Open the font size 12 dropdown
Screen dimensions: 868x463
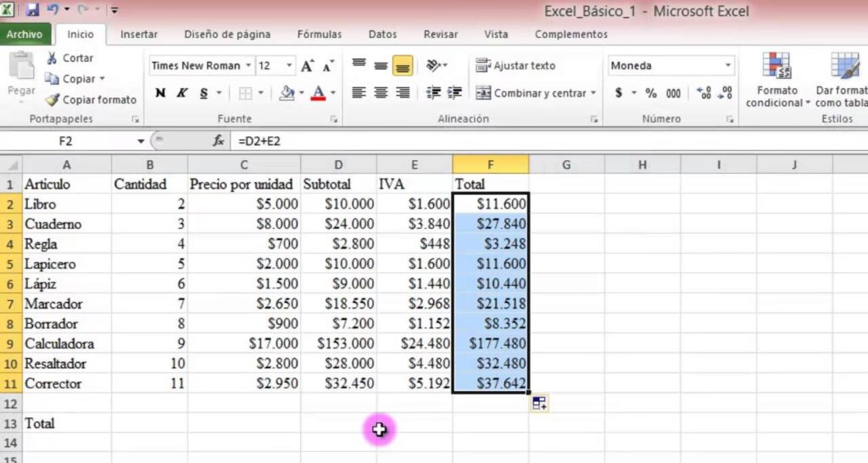click(289, 66)
